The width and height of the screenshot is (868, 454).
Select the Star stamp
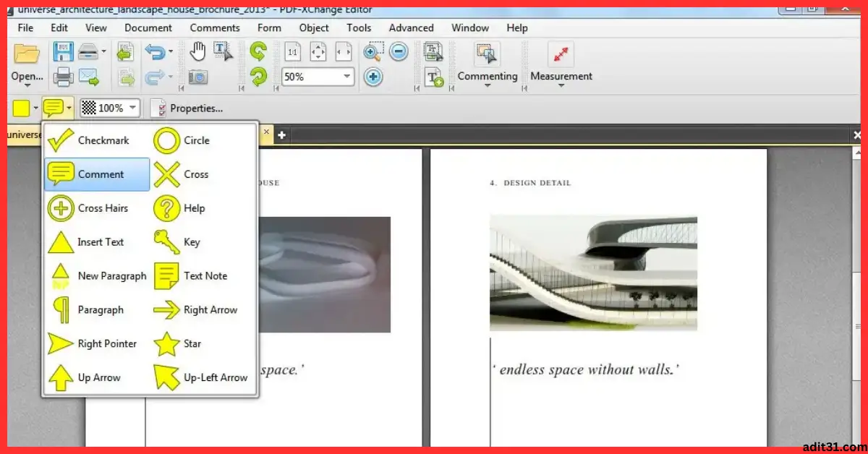179,345
